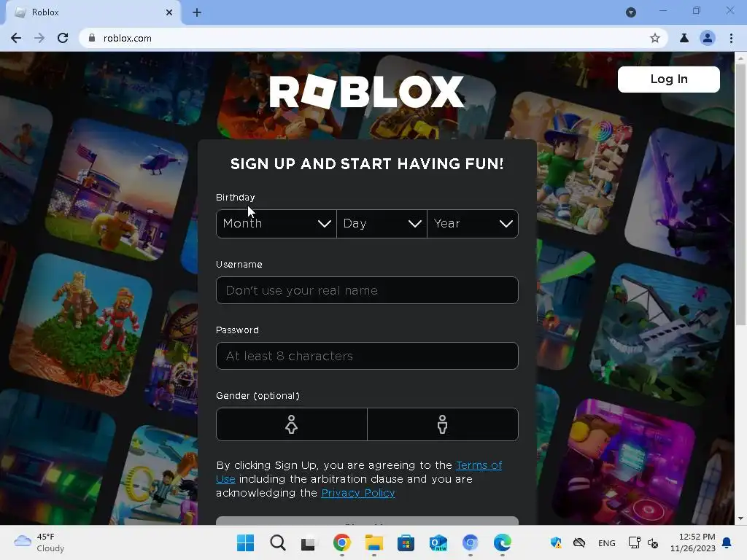Click the Roblox logo
Viewport: 747px width, 560px height.
[367, 91]
